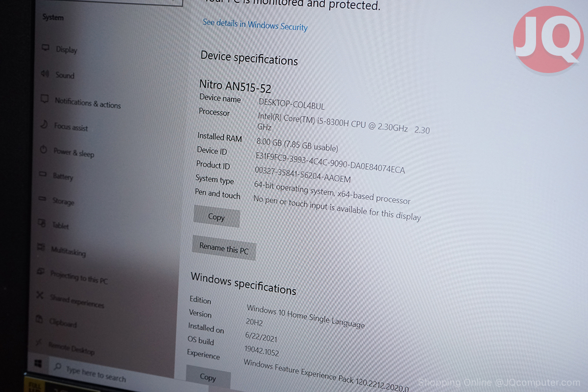
Task: Click the Type here to search box
Action: (96, 375)
